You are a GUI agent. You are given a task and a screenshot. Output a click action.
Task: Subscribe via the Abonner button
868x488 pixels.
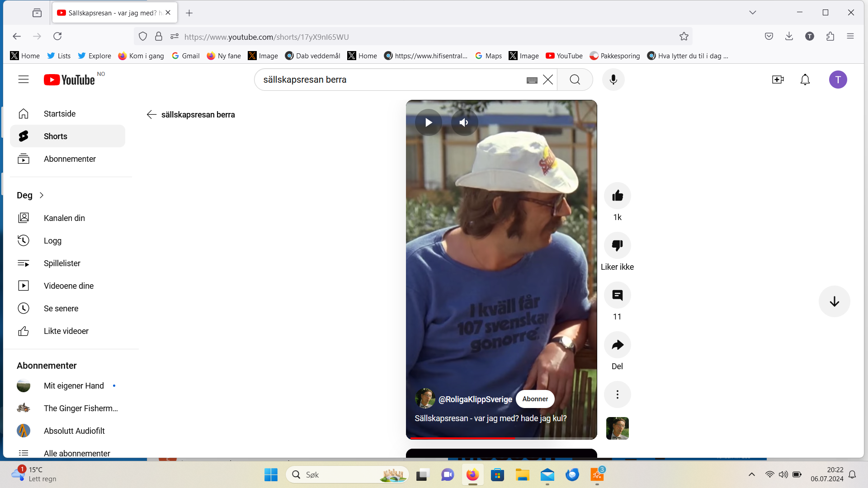[535, 399]
